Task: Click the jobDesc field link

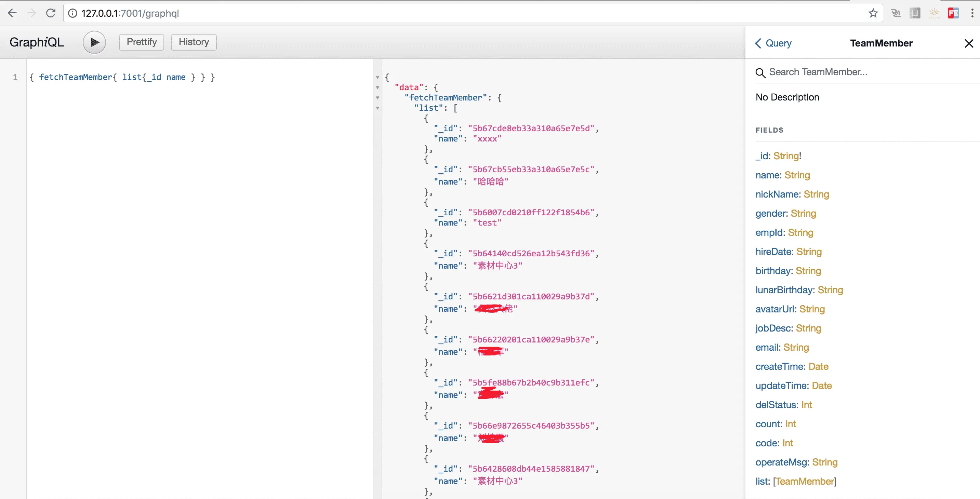Action: (x=773, y=328)
